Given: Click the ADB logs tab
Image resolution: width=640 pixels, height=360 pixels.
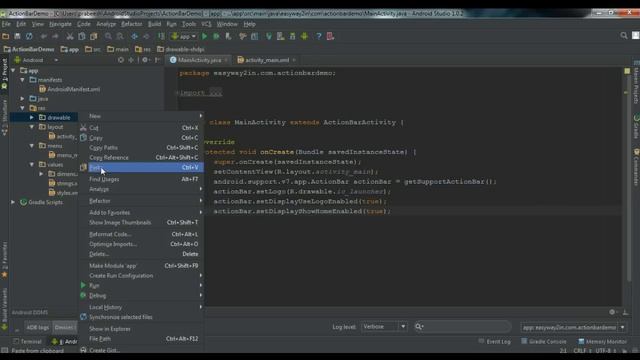Looking at the screenshot, I should (x=37, y=327).
